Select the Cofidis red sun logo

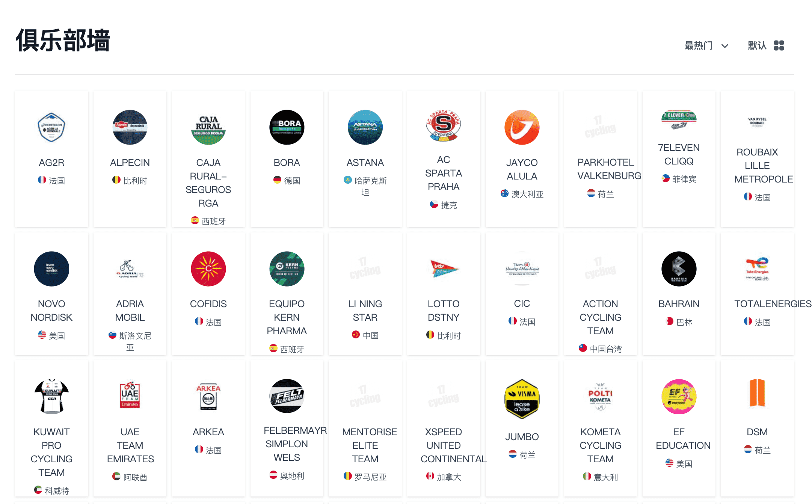[x=208, y=269]
